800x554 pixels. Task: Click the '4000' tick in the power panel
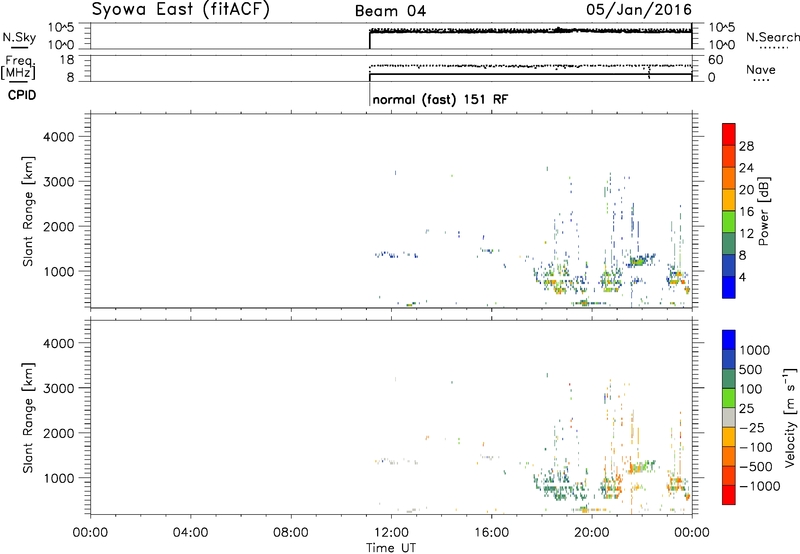(x=59, y=137)
